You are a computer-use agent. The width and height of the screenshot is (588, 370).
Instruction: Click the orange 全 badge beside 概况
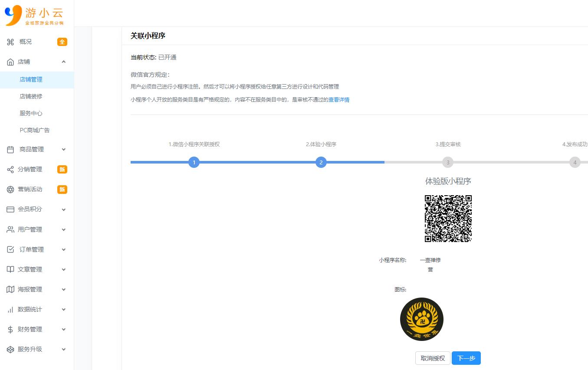[x=62, y=42]
